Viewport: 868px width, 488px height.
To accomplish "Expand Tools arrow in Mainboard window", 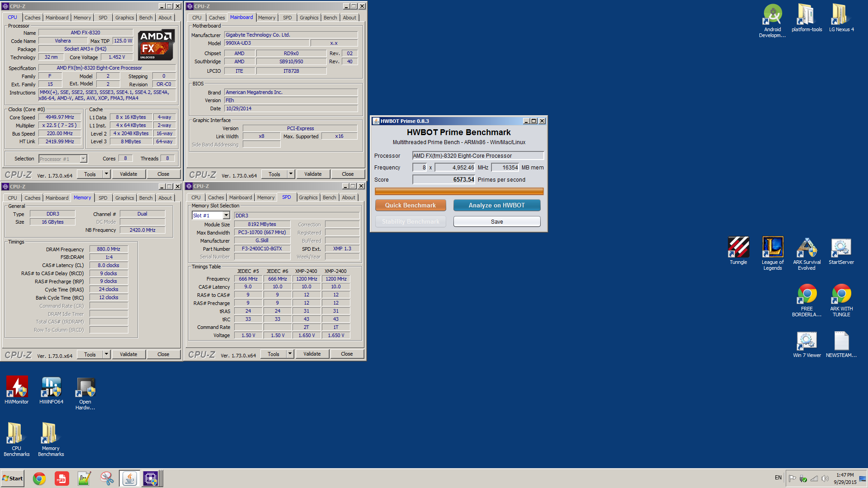I will 291,174.
